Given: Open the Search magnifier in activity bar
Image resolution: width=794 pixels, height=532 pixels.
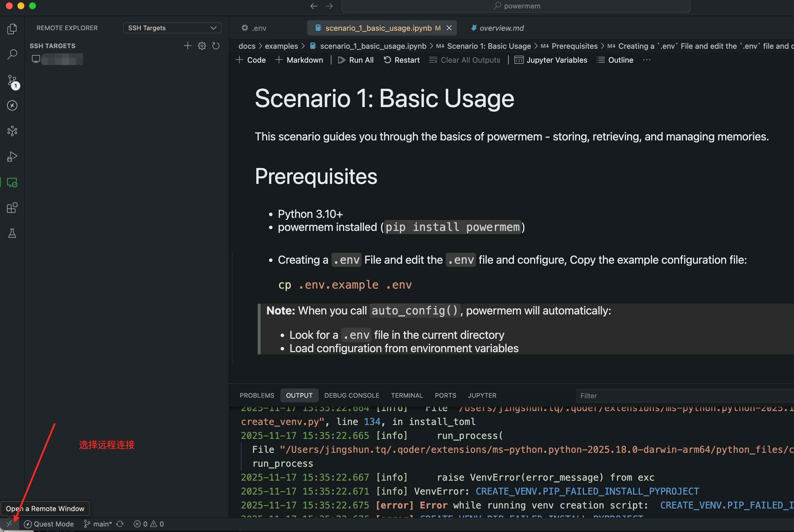Looking at the screenshot, I should 12,54.
